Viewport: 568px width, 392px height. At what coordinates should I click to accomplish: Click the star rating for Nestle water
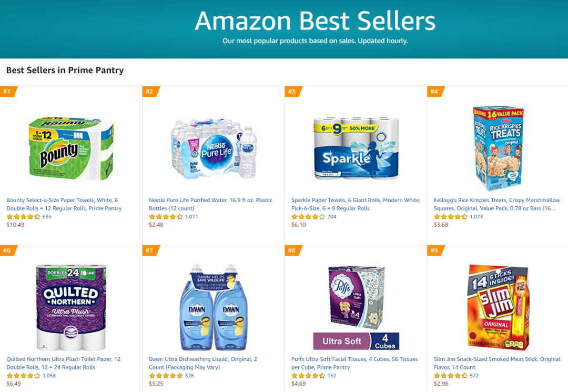[166, 217]
